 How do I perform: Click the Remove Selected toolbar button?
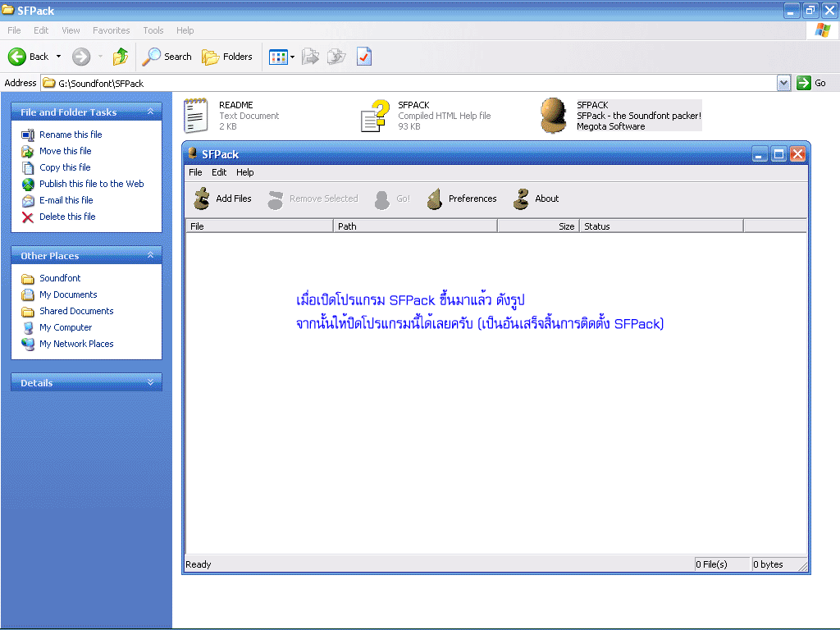click(313, 199)
